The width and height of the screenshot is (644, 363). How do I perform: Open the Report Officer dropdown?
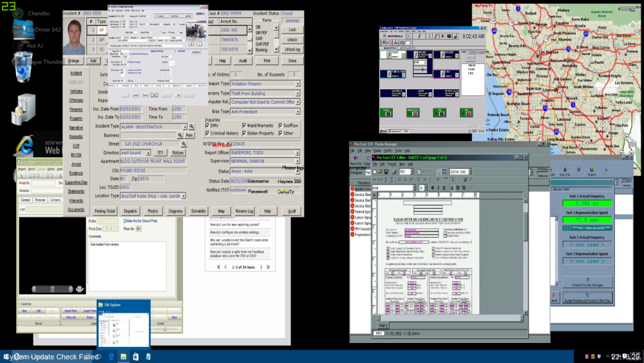tap(298, 153)
